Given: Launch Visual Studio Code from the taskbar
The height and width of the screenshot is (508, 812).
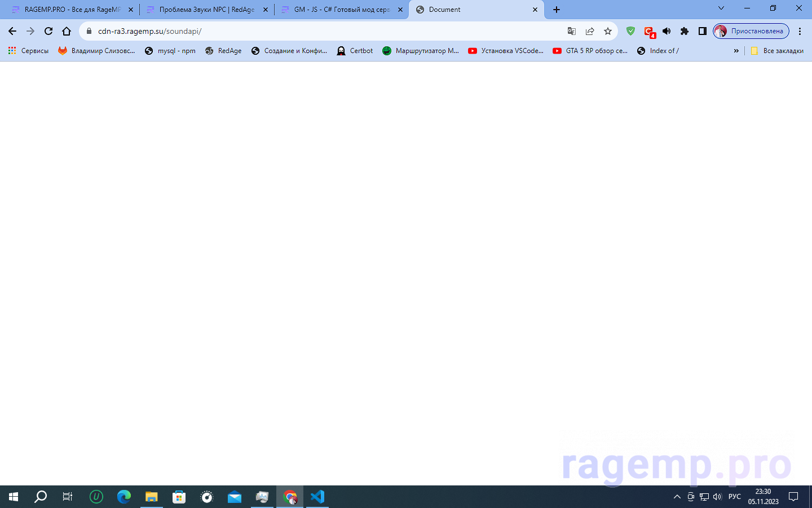Looking at the screenshot, I should tap(317, 497).
